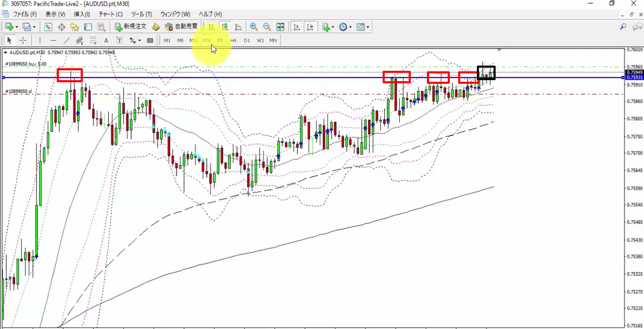Select the text label tool

119,40
